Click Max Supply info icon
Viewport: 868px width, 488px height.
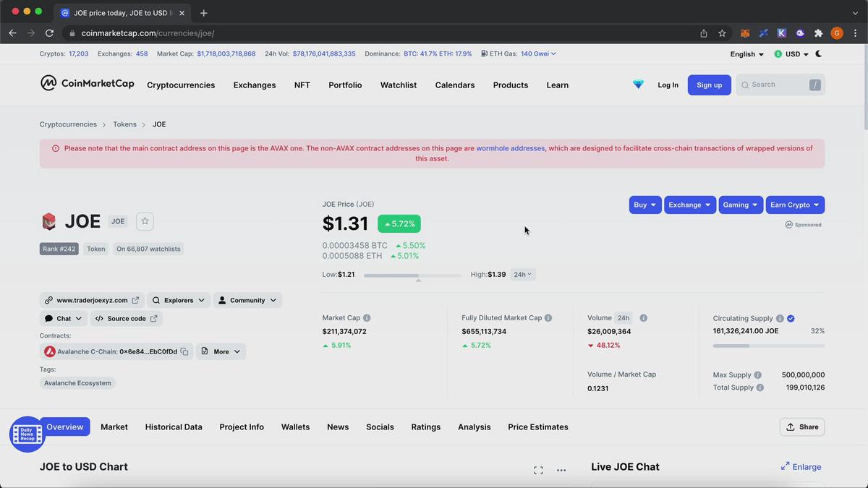pos(757,375)
